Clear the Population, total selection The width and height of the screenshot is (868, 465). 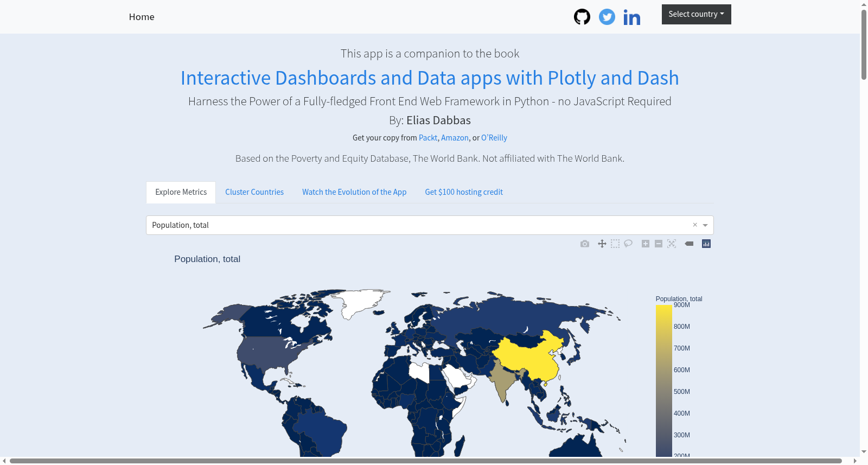click(x=695, y=225)
